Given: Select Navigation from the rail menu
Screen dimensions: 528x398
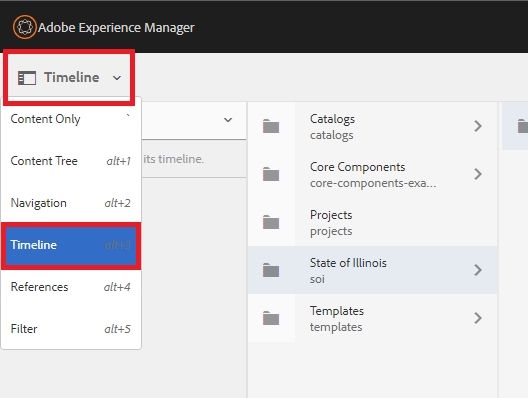Looking at the screenshot, I should [x=71, y=203].
